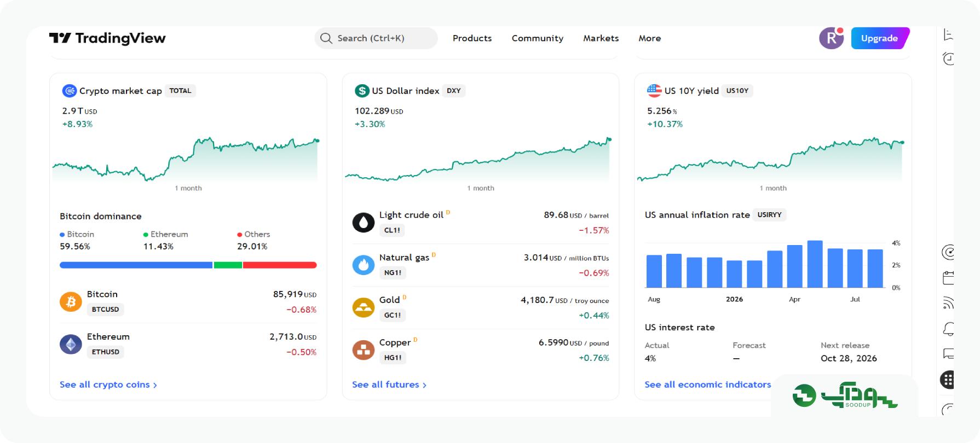The height and width of the screenshot is (443, 980).
Task: Follow the See all economic indicators link
Action: click(708, 384)
